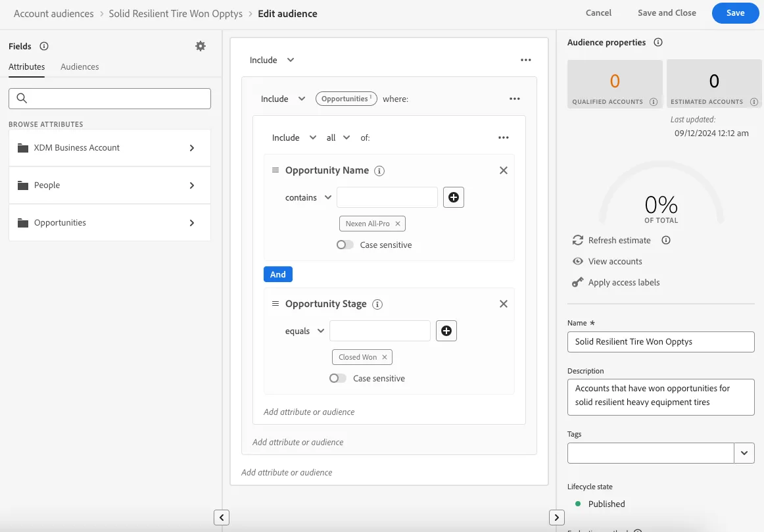Grab the Opportunity Name drag handle
This screenshot has width=764, height=532.
click(x=275, y=170)
